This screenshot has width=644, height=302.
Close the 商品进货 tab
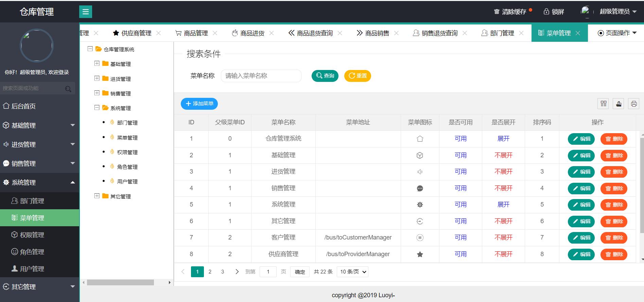tap(271, 33)
